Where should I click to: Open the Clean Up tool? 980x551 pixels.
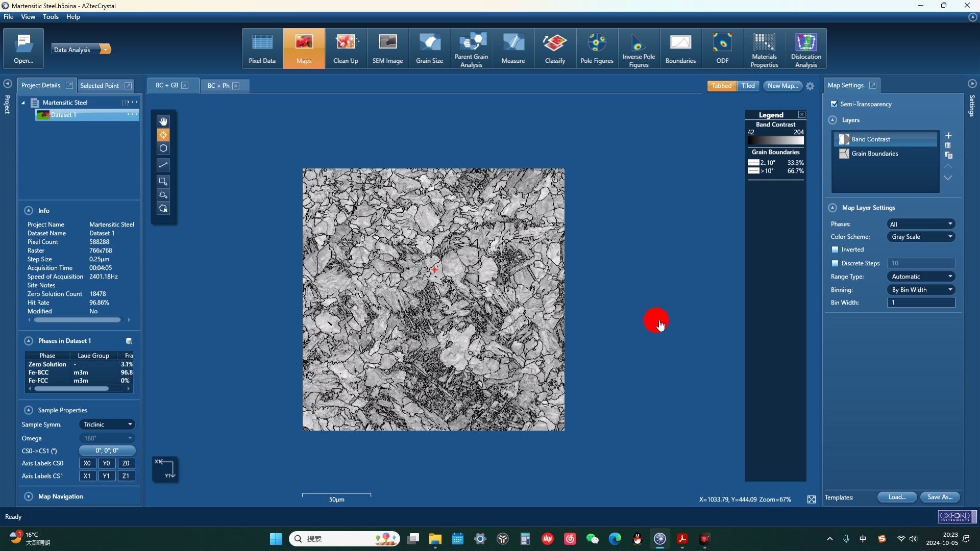(x=346, y=49)
